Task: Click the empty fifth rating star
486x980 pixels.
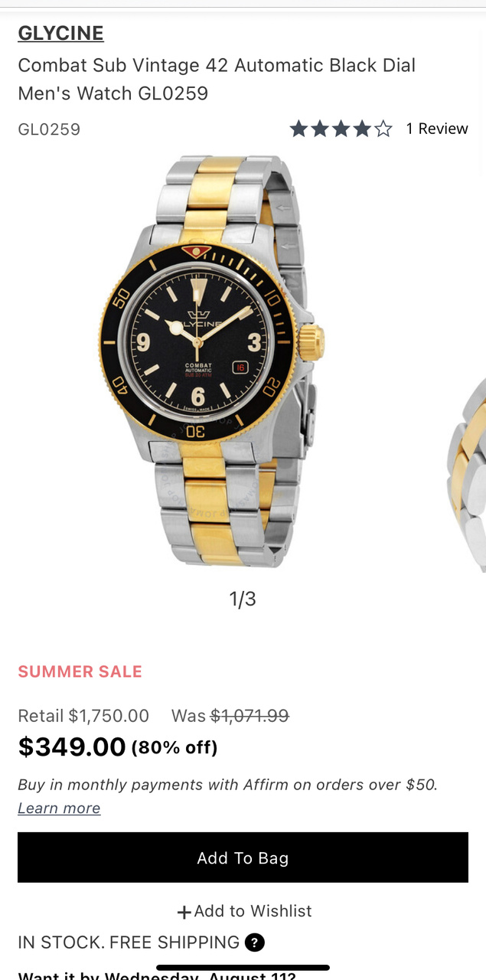Action: point(383,129)
